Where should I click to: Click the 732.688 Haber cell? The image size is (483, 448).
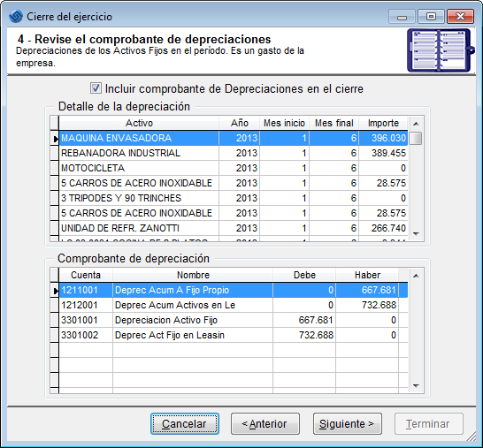coord(367,305)
